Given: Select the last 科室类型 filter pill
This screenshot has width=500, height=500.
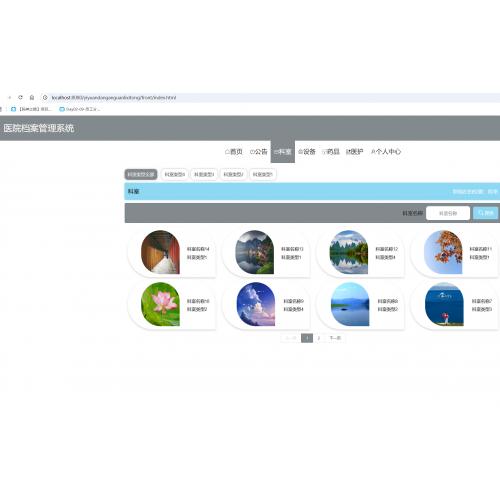Looking at the screenshot, I should coord(263,174).
